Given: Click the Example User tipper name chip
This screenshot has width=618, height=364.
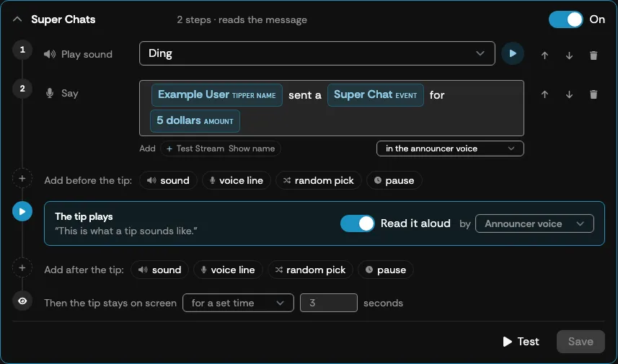Looking at the screenshot, I should tap(217, 95).
